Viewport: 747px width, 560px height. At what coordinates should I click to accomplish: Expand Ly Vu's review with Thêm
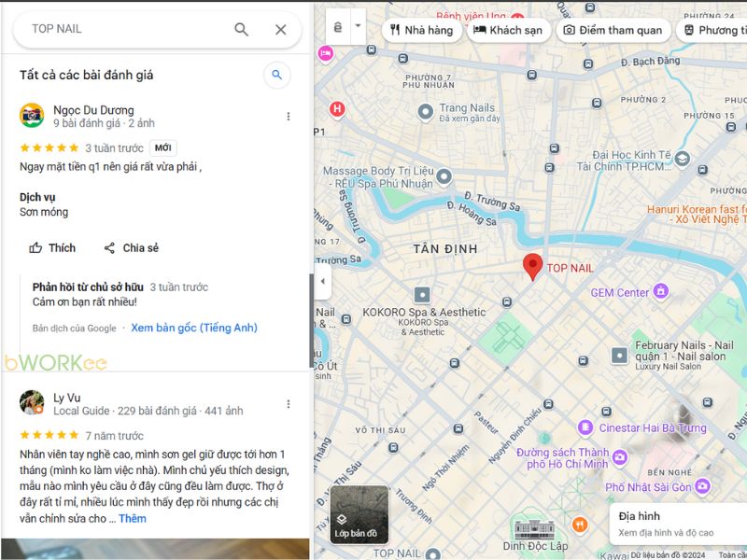133,518
